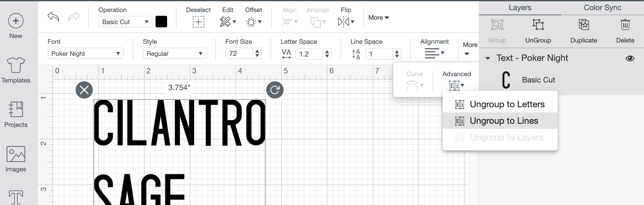This screenshot has height=205, width=644.
Task: Click the Align tool
Action: pyautogui.click(x=289, y=17)
